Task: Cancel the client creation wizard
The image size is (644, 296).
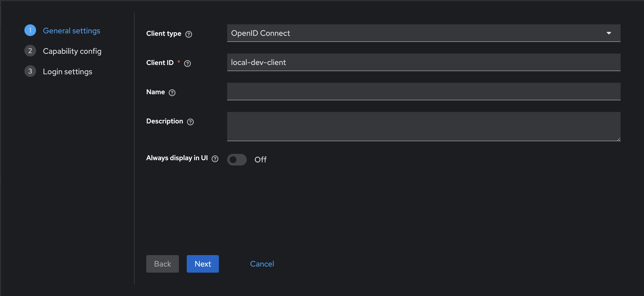Action: (x=262, y=264)
